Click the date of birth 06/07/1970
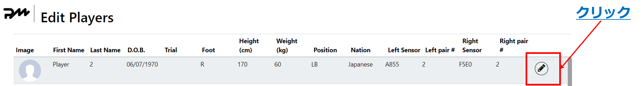This screenshot has width=644, height=86. [x=142, y=65]
